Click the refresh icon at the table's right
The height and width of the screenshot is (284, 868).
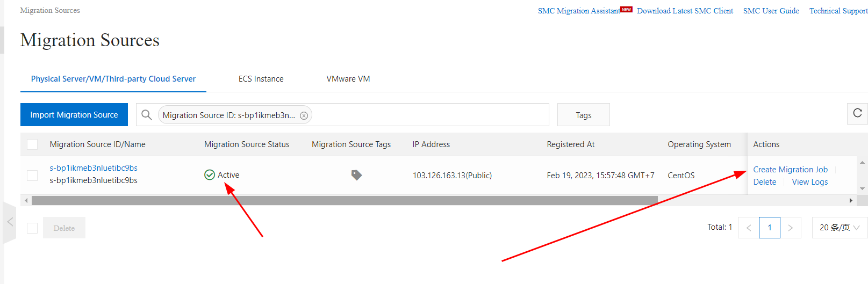tap(857, 113)
